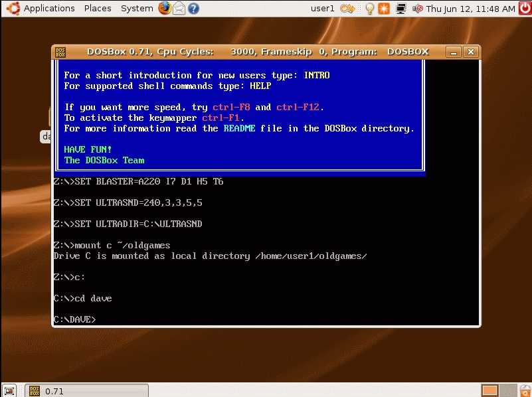532x397 pixels.
Task: Click the user1 switcher in top panel
Action: coord(322,8)
